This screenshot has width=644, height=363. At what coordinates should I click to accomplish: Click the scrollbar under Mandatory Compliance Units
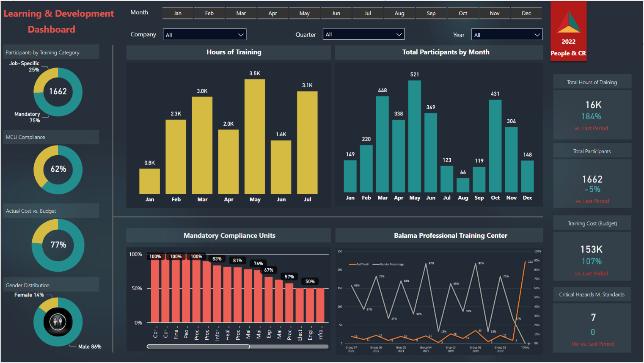point(198,346)
